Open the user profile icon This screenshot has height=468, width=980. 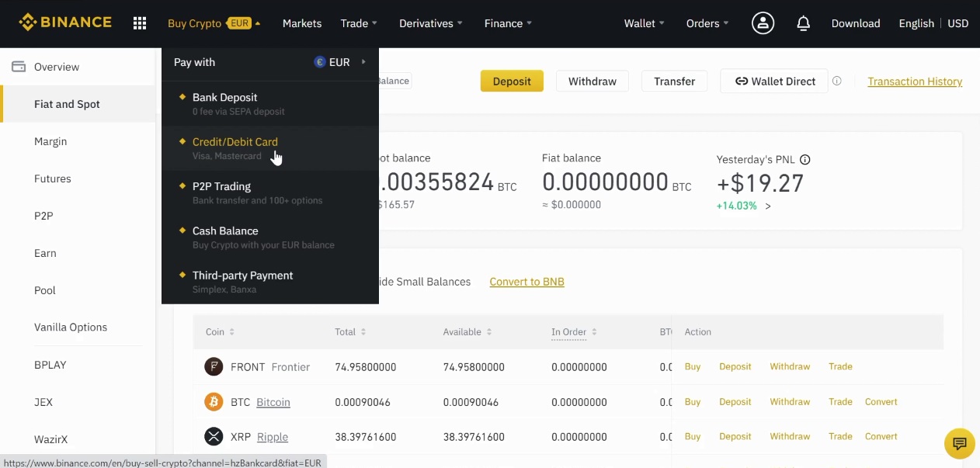(763, 23)
